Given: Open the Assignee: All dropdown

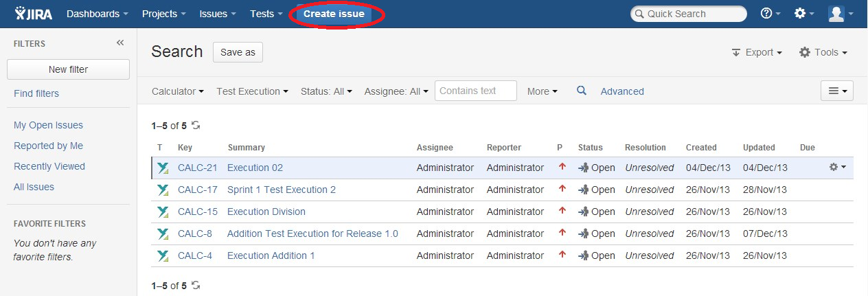Looking at the screenshot, I should [396, 91].
